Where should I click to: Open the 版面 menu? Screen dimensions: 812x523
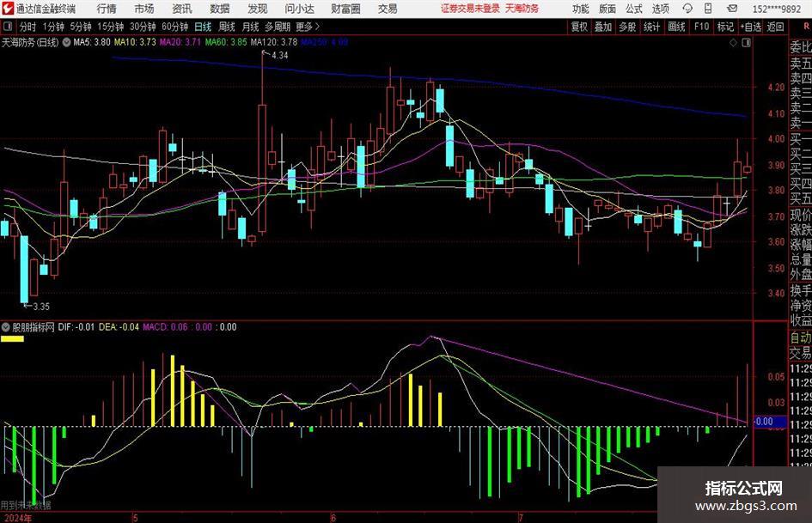click(607, 9)
